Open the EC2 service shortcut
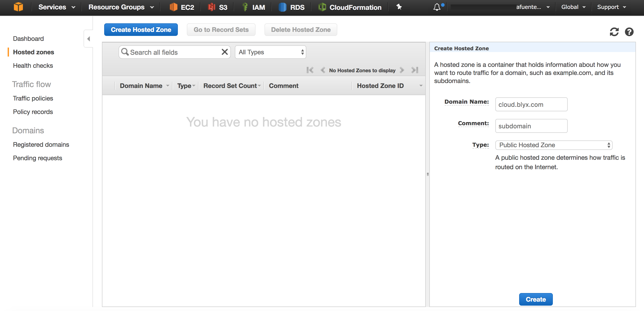This screenshot has width=644, height=311. click(x=182, y=7)
